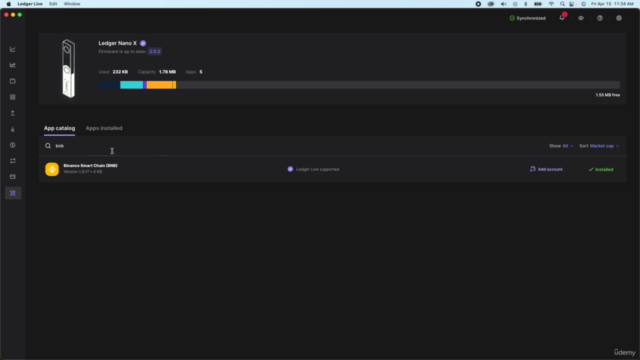Switch to the Apps installed tab
This screenshot has height=360, width=640.
tap(104, 128)
